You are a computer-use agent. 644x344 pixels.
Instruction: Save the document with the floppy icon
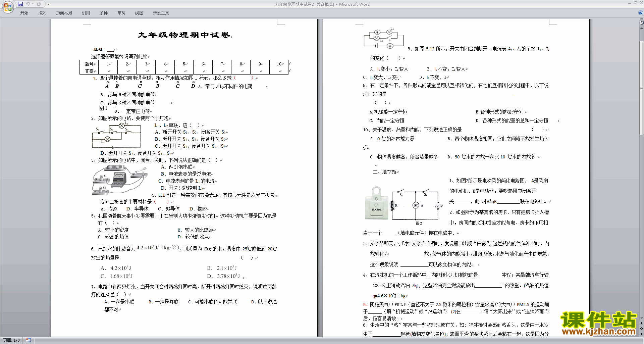pyautogui.click(x=20, y=4)
